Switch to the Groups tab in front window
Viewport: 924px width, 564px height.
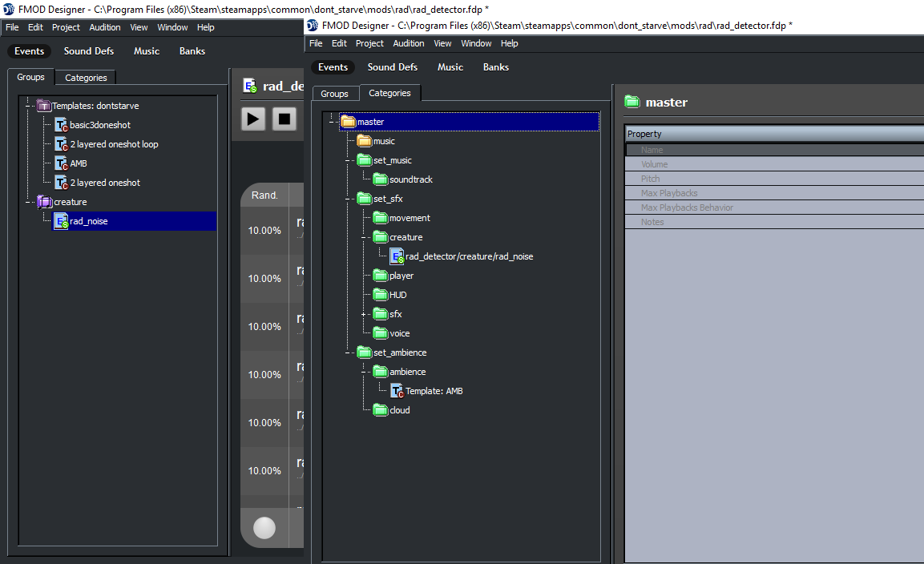(x=334, y=94)
